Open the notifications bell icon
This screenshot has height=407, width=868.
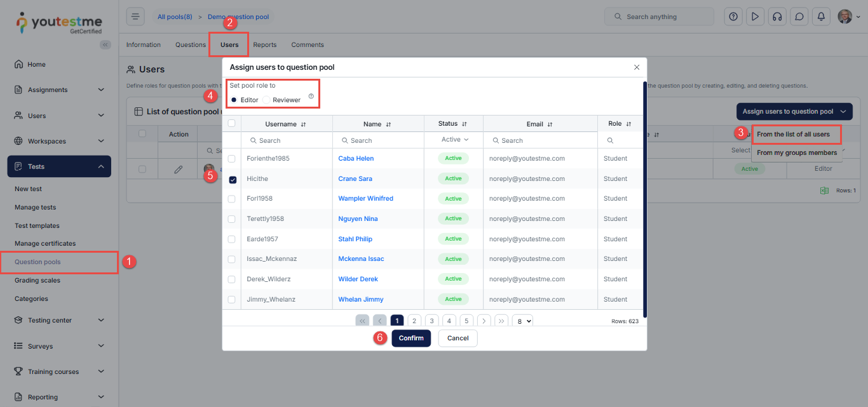pos(821,17)
